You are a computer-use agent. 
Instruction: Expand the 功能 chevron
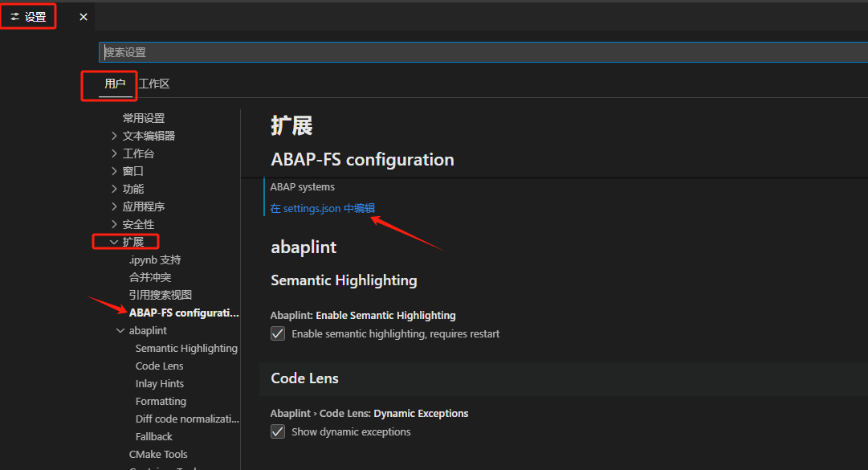click(x=114, y=189)
